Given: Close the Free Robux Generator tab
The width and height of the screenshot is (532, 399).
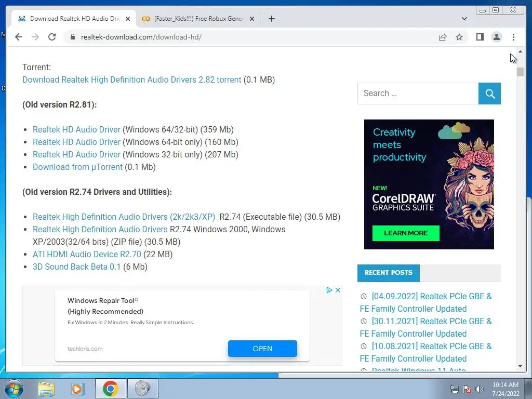Looking at the screenshot, I should point(252,19).
